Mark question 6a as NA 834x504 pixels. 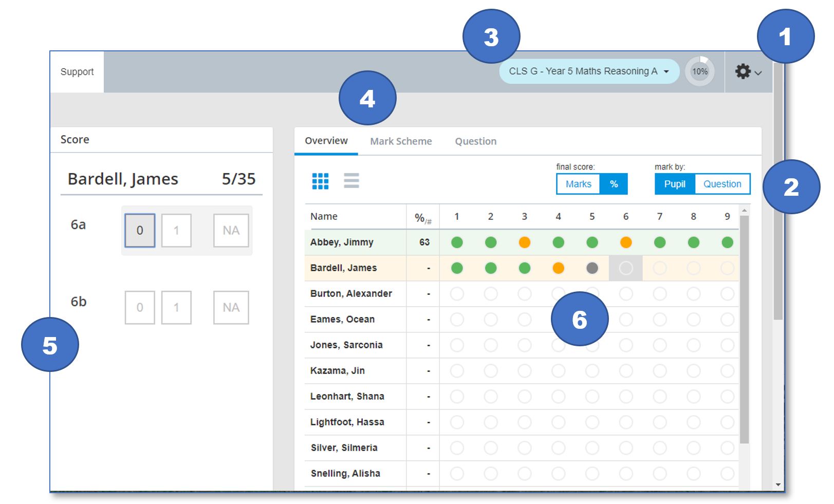coord(231,231)
